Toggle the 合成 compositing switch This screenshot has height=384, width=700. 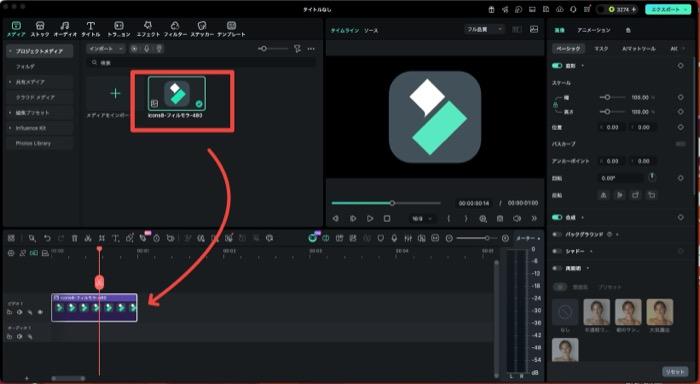[x=557, y=217]
